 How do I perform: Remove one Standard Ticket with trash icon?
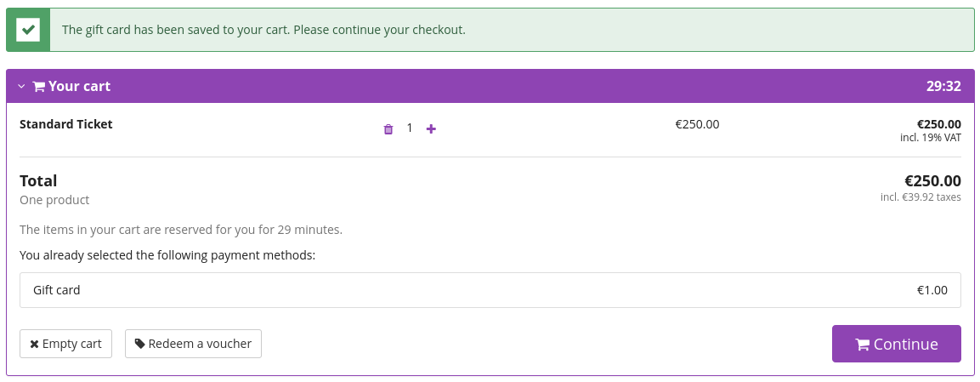[x=388, y=129]
